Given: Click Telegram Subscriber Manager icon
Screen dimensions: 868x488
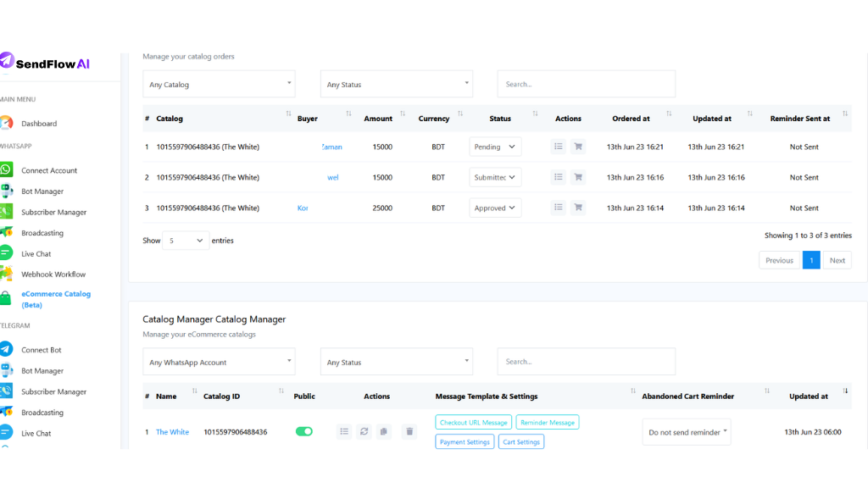Looking at the screenshot, I should [6, 391].
